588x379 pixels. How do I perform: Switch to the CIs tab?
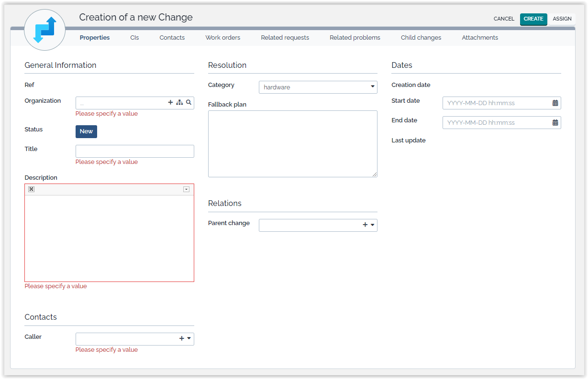pos(134,37)
